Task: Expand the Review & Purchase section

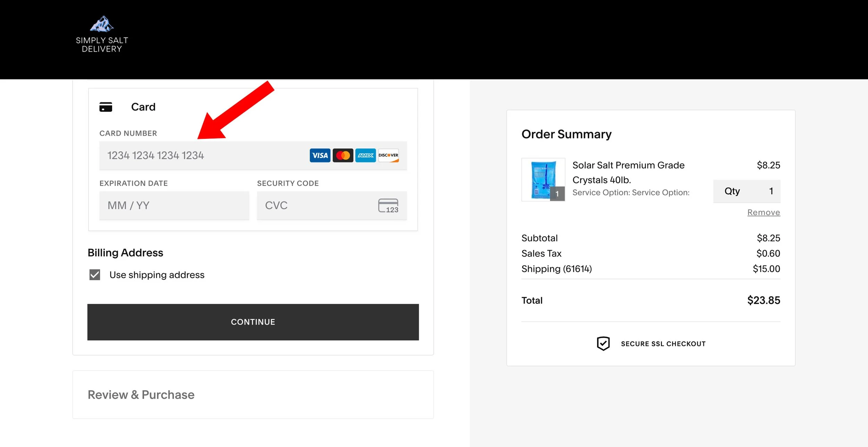Action: [141, 395]
